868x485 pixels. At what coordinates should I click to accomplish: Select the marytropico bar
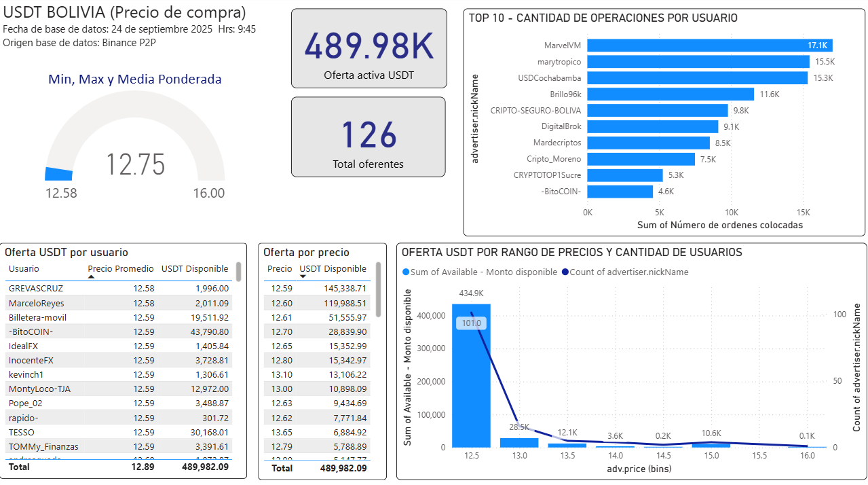pos(698,62)
